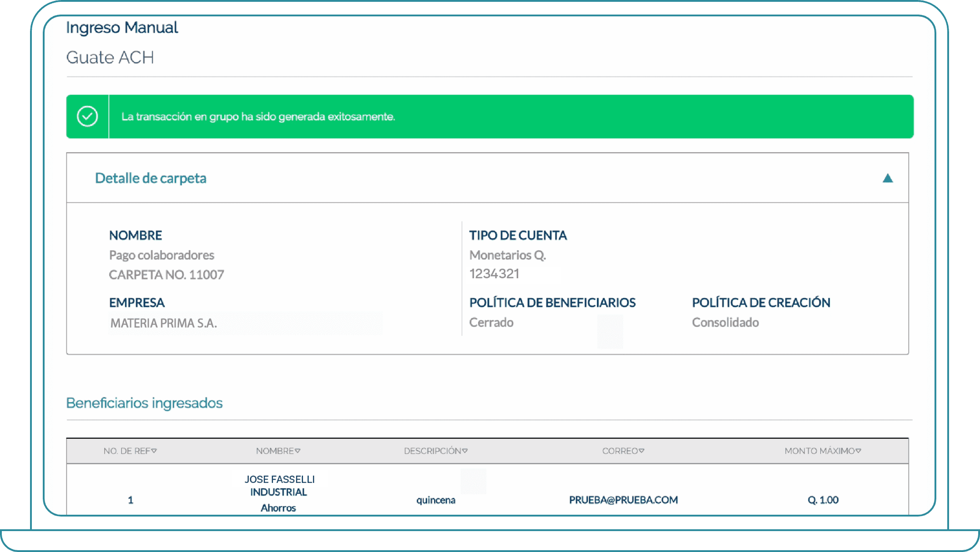Image resolution: width=980 pixels, height=552 pixels.
Task: Click the sort arrow on DESCRIPCIÓN column
Action: [465, 451]
